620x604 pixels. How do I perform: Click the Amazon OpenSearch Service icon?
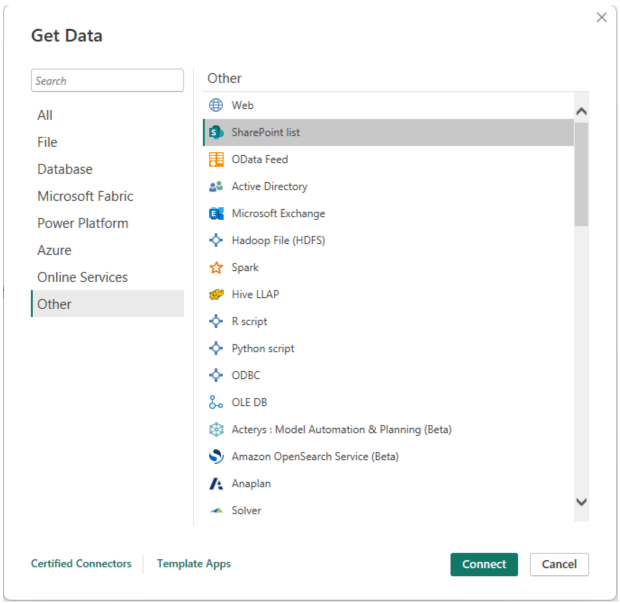216,456
